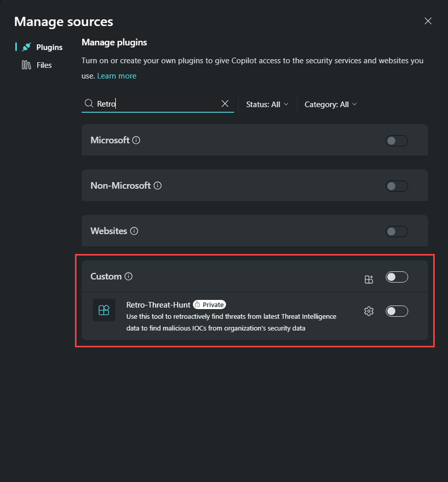This screenshot has width=448, height=482.
Task: Click the Websites section heading
Action: pos(109,231)
